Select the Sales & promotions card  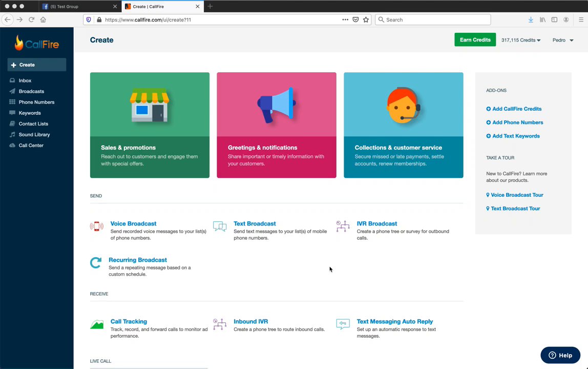coord(150,125)
